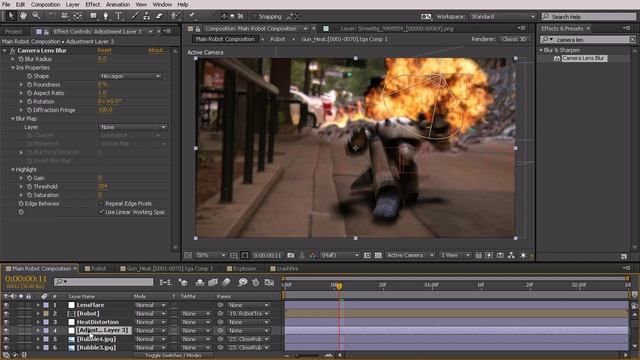Click the Robot breadcrumb in viewer
This screenshot has width=640, height=360.
click(278, 39)
